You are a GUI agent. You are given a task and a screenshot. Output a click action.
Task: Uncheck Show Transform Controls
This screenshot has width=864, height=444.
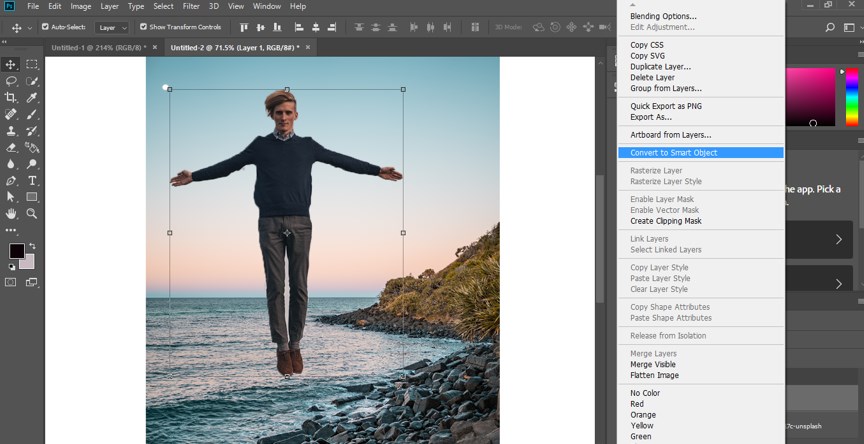pyautogui.click(x=143, y=27)
